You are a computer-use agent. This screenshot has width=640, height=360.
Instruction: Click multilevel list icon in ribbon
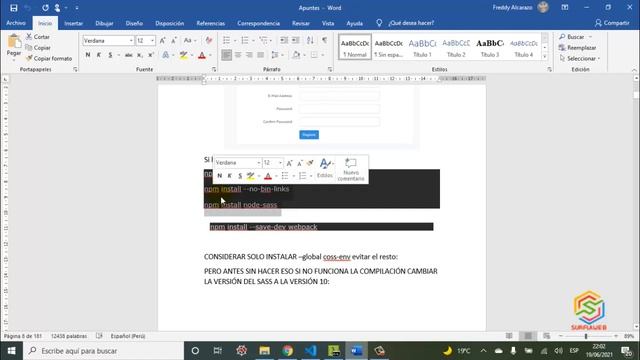[263, 40]
